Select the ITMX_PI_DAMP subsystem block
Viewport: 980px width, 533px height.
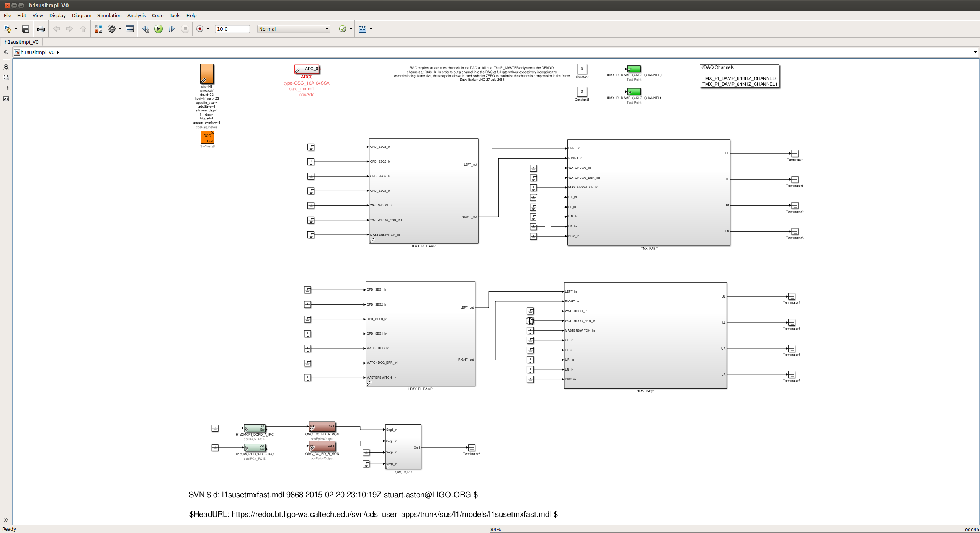coord(423,191)
